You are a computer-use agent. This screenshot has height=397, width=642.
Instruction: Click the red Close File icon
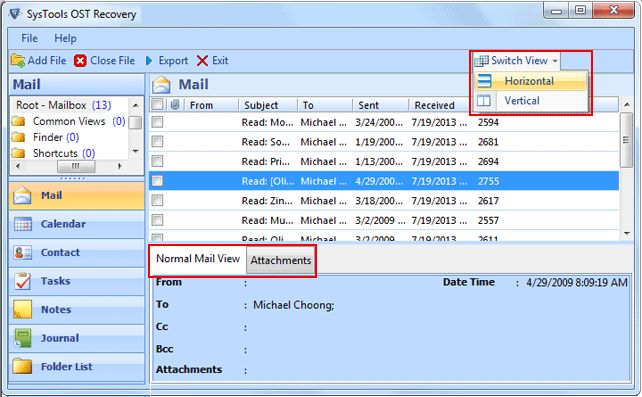click(80, 61)
